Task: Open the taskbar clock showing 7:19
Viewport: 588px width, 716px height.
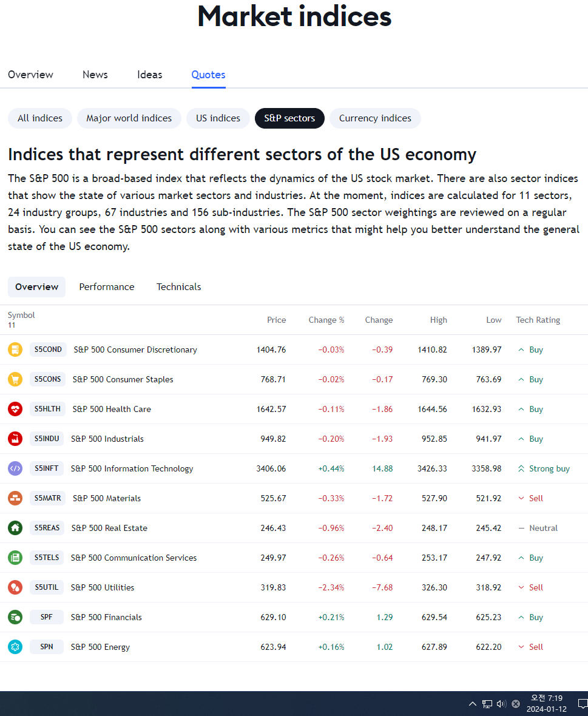Action: (x=547, y=704)
